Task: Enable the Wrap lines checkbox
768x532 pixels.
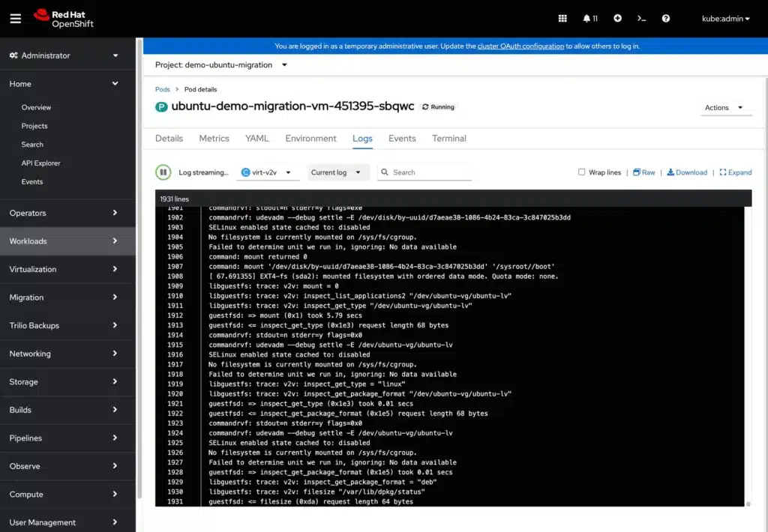Action: click(x=582, y=172)
